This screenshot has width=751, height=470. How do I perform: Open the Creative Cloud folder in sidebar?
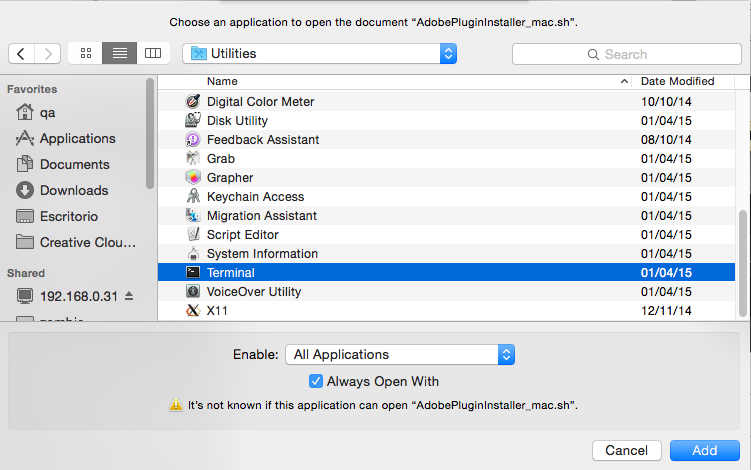(x=76, y=242)
